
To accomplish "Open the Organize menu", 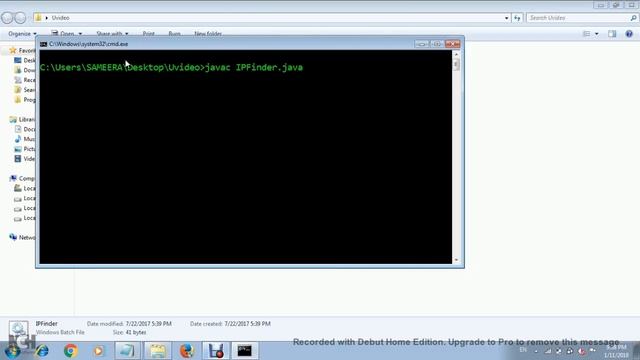I will point(22,34).
